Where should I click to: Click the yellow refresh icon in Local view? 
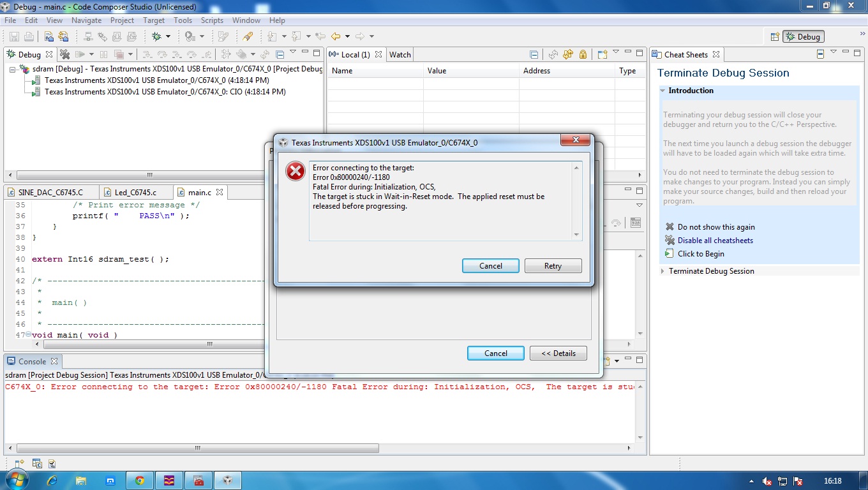click(568, 55)
